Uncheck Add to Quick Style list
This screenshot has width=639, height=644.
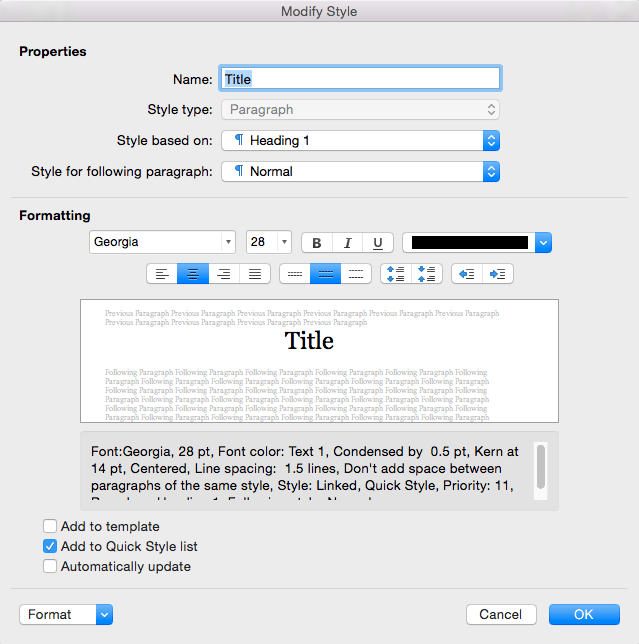[50, 546]
